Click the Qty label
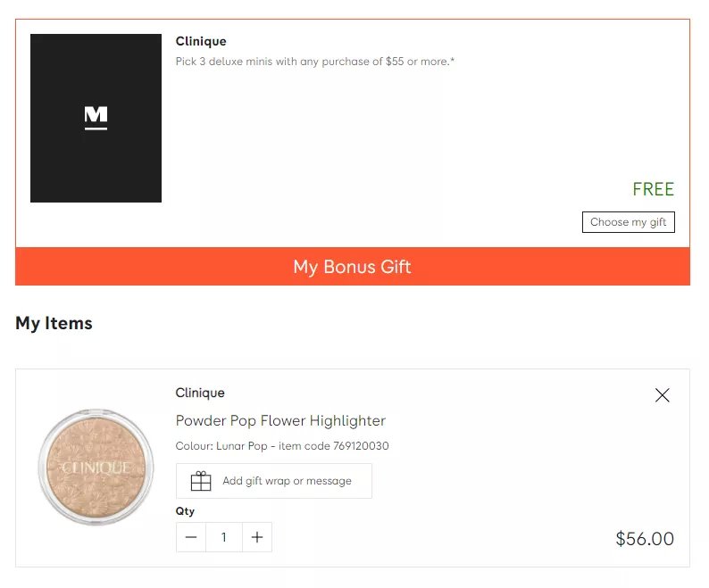This screenshot has width=709, height=588. tap(185, 511)
